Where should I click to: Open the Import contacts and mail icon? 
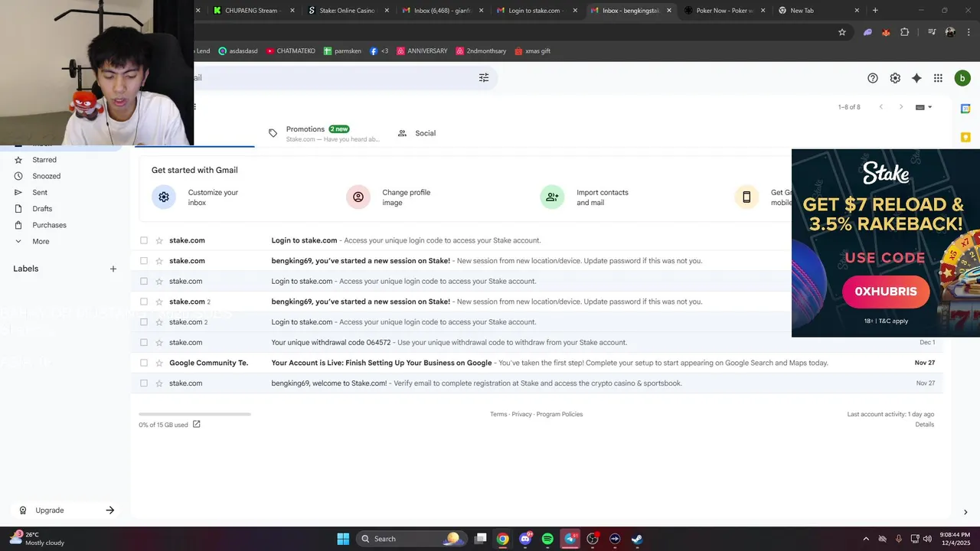[552, 197]
